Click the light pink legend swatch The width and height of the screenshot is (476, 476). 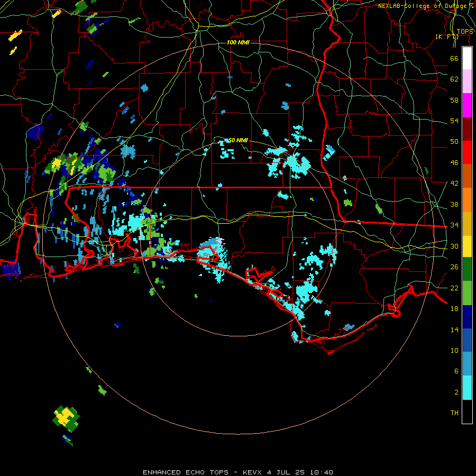click(x=467, y=81)
